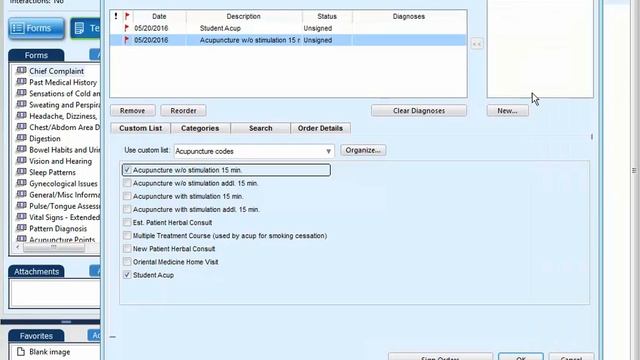Open the Digestion form
This screenshot has width=640, height=360.
coord(44,138)
